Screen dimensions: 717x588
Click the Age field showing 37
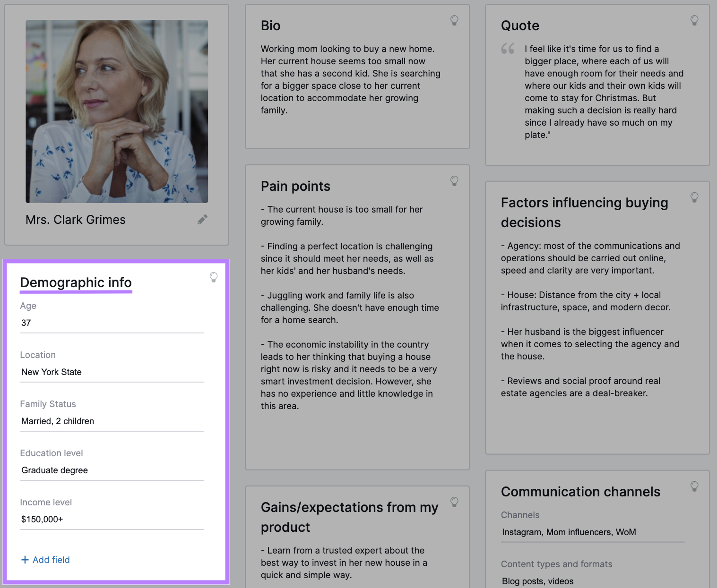pyautogui.click(x=112, y=323)
